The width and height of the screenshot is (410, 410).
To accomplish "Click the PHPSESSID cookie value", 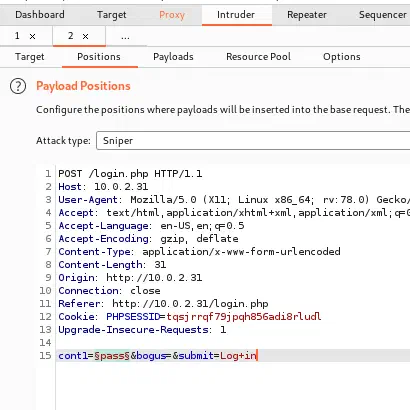I will coord(244,317).
